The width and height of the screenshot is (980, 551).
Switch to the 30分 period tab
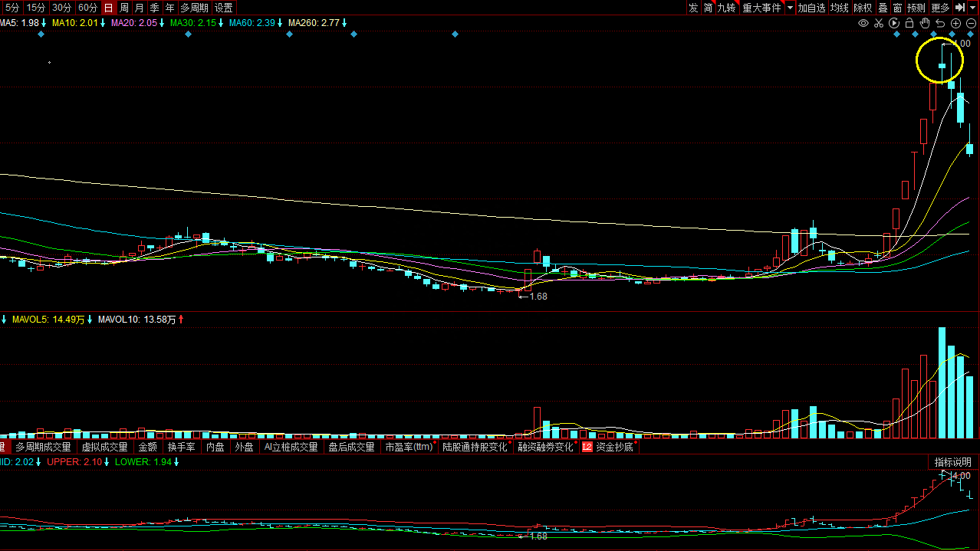coord(62,8)
